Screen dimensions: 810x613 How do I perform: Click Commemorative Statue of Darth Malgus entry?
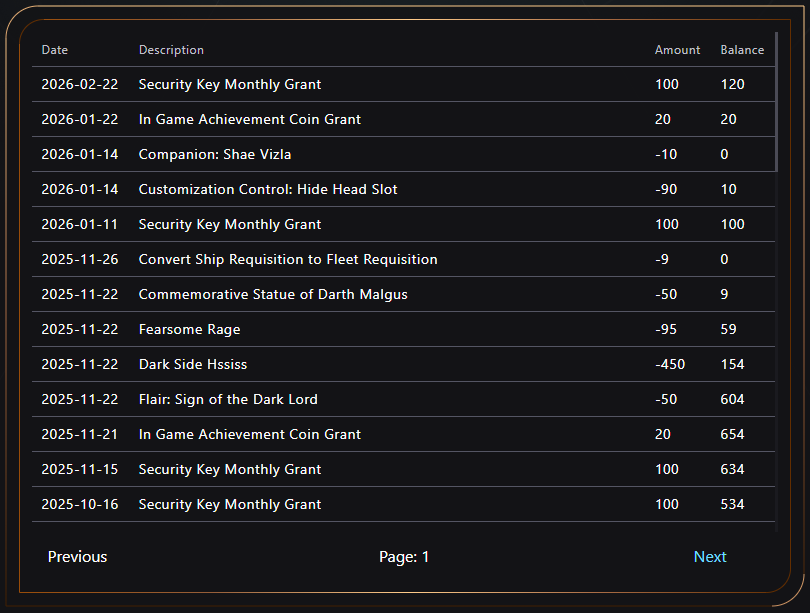point(273,294)
